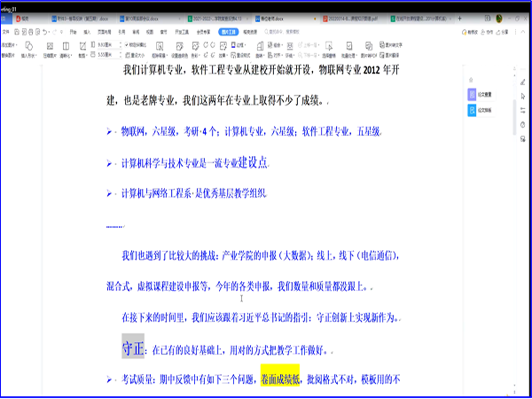This screenshot has height=399, width=532.
Task: Click the 清晰化 sharpen picture icon
Action: [66, 46]
